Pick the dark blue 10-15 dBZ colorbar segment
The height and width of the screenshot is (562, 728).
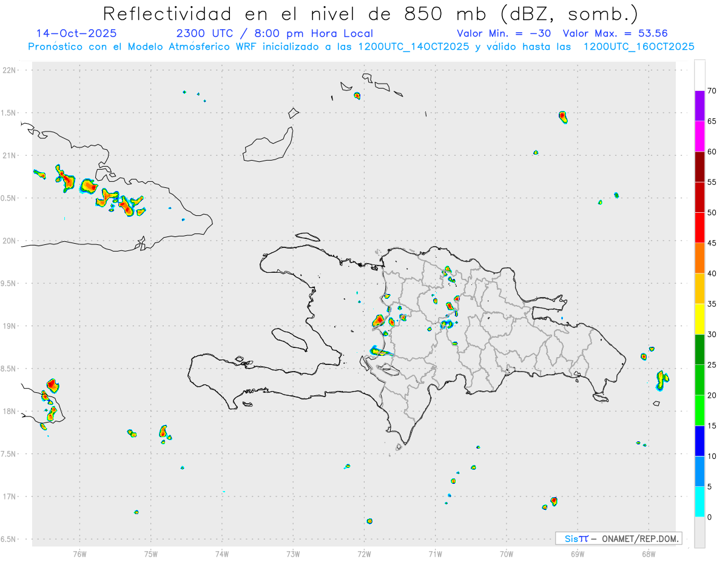699,441
